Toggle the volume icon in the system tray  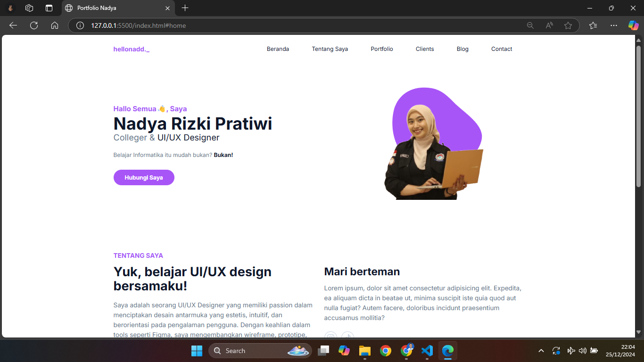(x=582, y=351)
